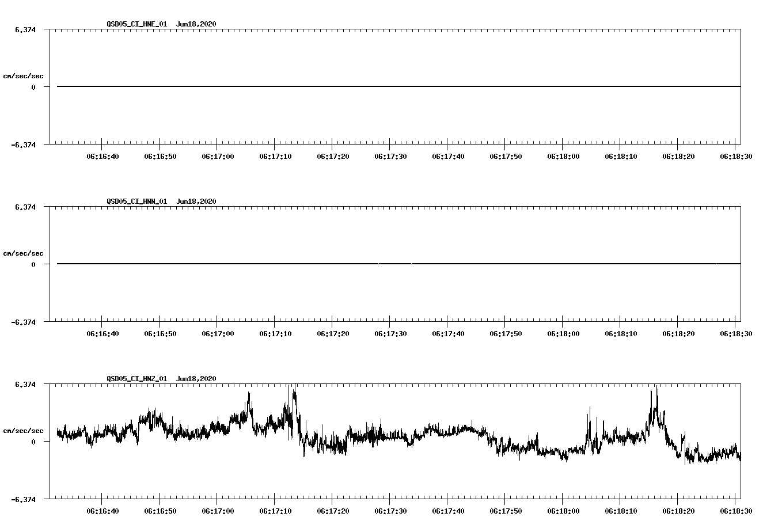Click 06:17:50 time label under HNZ chart

[506, 511]
